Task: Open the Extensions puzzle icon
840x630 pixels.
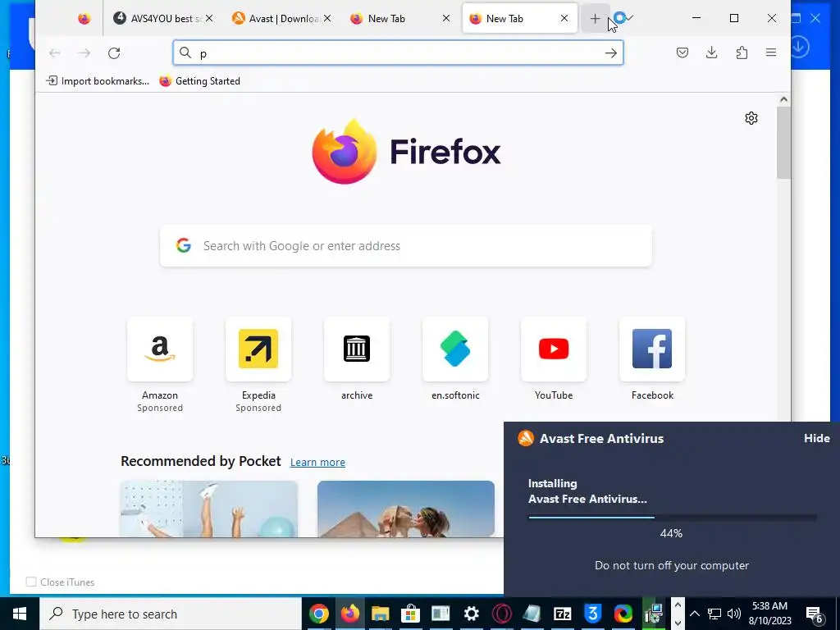Action: [x=742, y=52]
